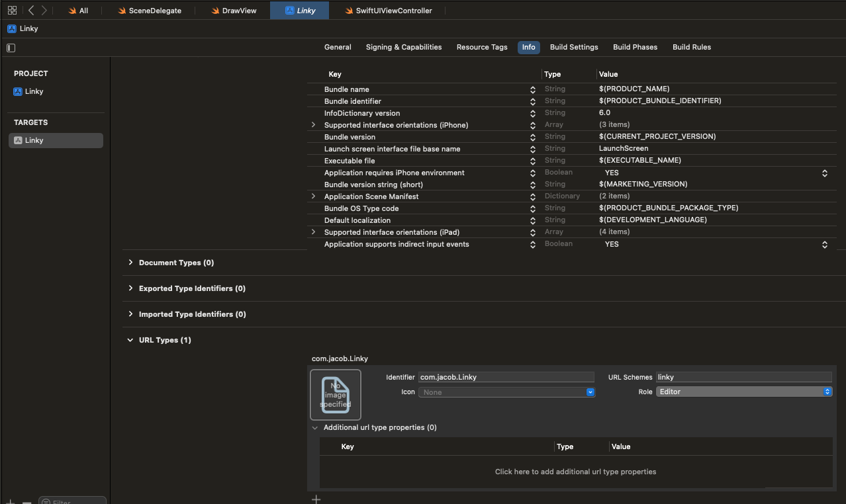
Task: Open the Build Settings tab
Action: tap(574, 47)
